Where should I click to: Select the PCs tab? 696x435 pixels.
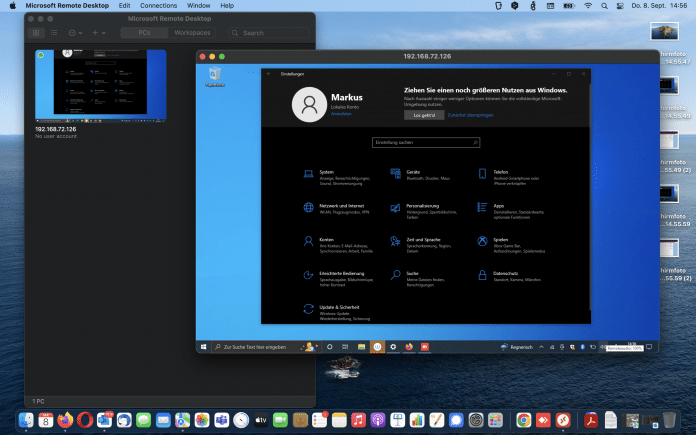click(144, 33)
